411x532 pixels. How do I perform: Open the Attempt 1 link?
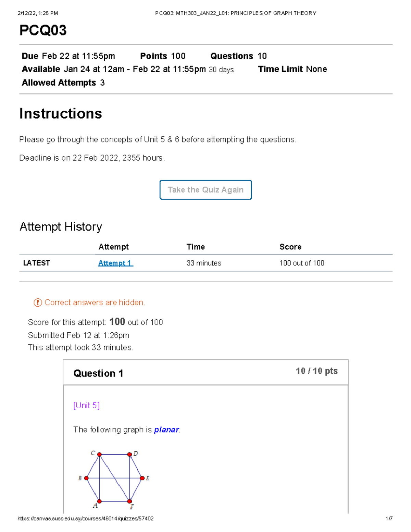pyautogui.click(x=115, y=263)
